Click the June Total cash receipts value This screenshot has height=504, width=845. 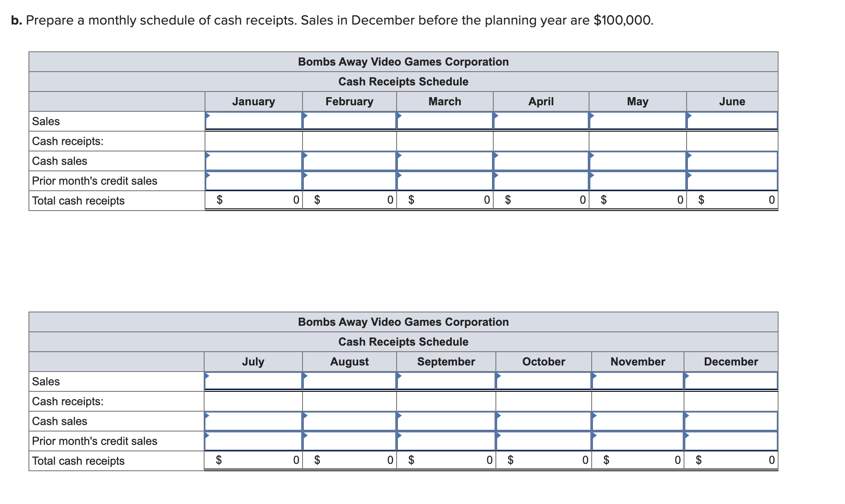point(732,200)
